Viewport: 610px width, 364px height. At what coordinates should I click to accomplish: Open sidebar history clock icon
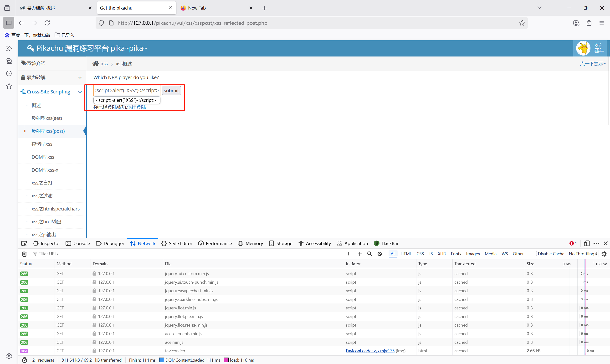tap(9, 73)
